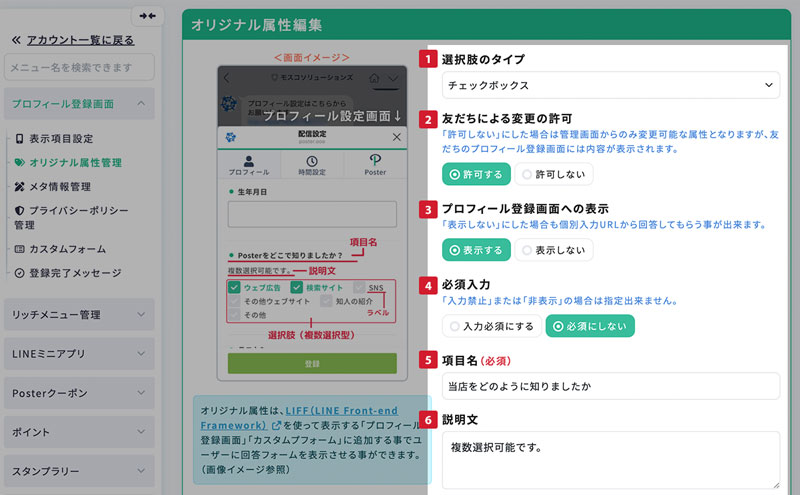This screenshot has width=800, height=495.
Task: Open the Posterクーポン menu
Action: pos(78,392)
